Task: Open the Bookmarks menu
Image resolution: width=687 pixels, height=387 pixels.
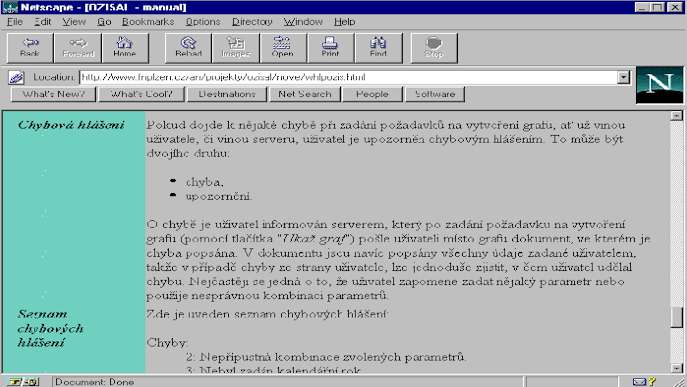Action: 148,21
